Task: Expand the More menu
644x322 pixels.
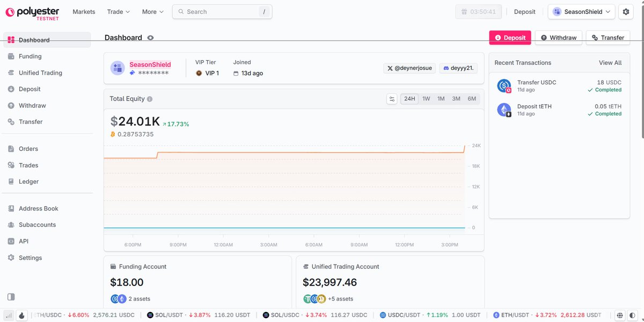Action: 153,12
